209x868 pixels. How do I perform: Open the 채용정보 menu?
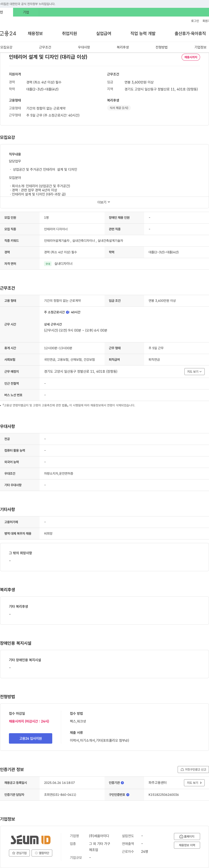35,33
